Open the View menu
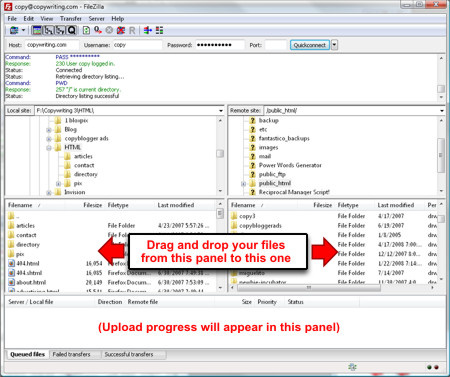Screen dimensions: 450x377 click(47, 19)
